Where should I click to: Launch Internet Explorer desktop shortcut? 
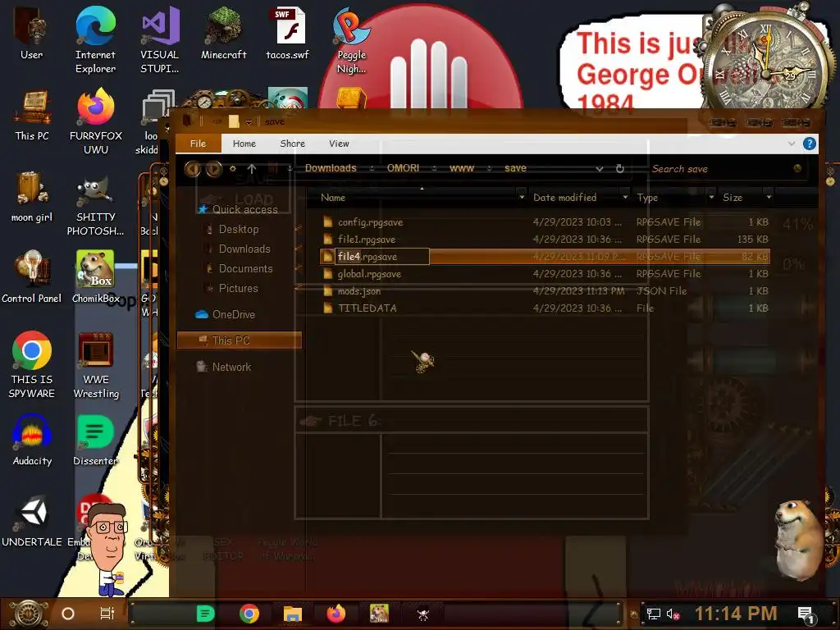pyautogui.click(x=95, y=40)
